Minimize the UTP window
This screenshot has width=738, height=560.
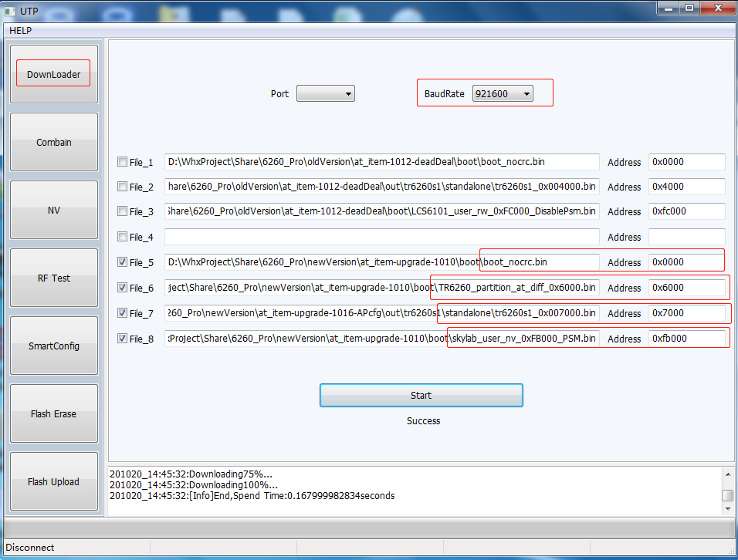coord(669,8)
